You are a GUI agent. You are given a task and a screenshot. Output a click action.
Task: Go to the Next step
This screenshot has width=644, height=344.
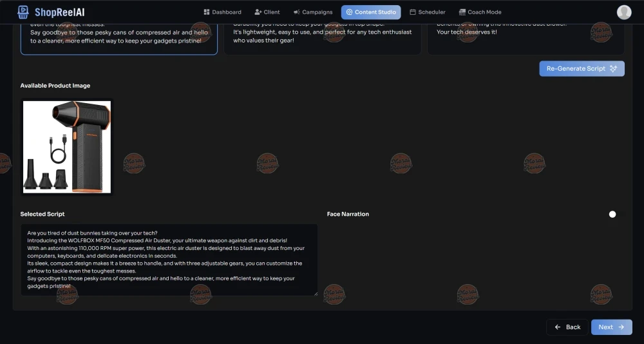pos(611,327)
